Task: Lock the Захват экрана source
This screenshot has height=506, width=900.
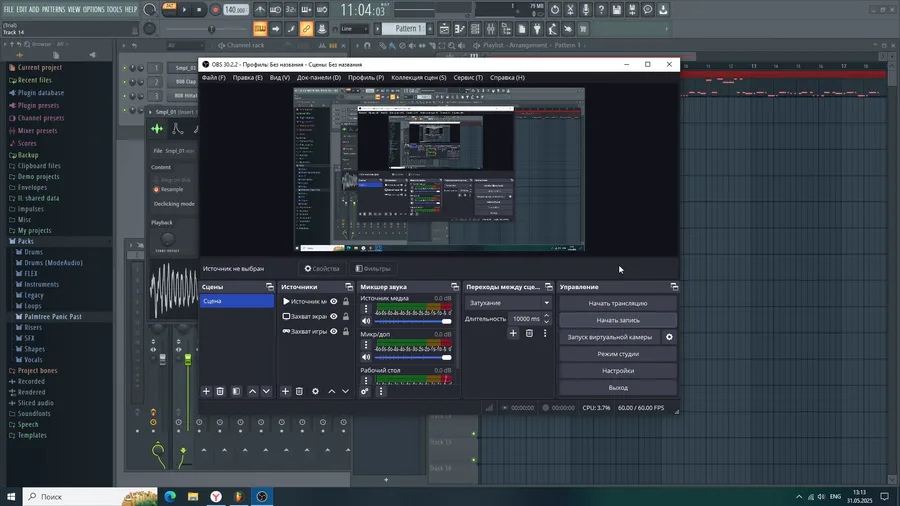Action: pyautogui.click(x=346, y=316)
